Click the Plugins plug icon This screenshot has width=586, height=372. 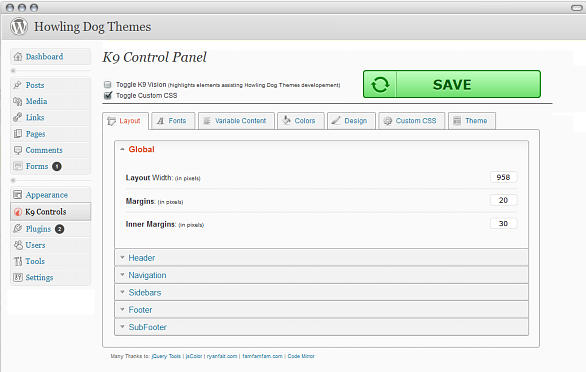pos(18,228)
